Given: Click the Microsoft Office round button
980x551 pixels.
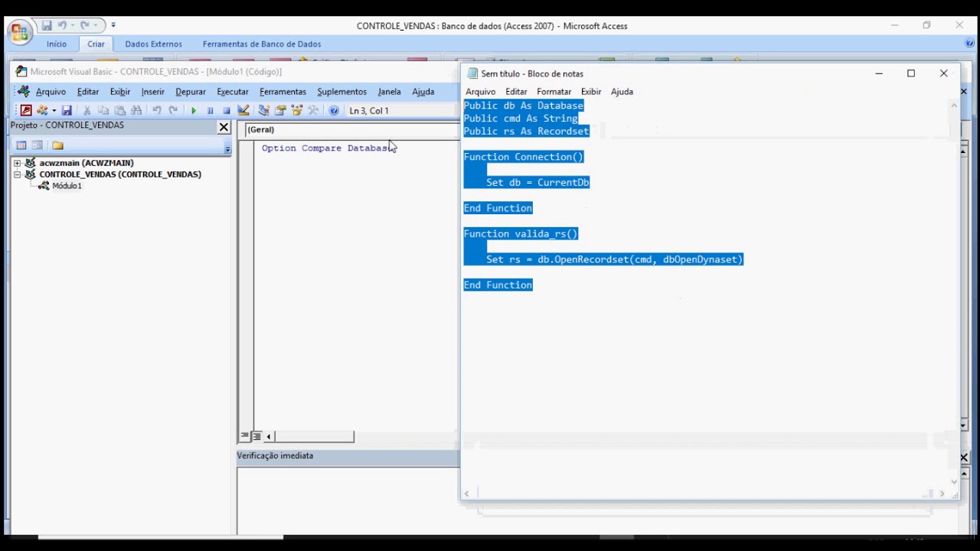Looking at the screenshot, I should coord(19,32).
